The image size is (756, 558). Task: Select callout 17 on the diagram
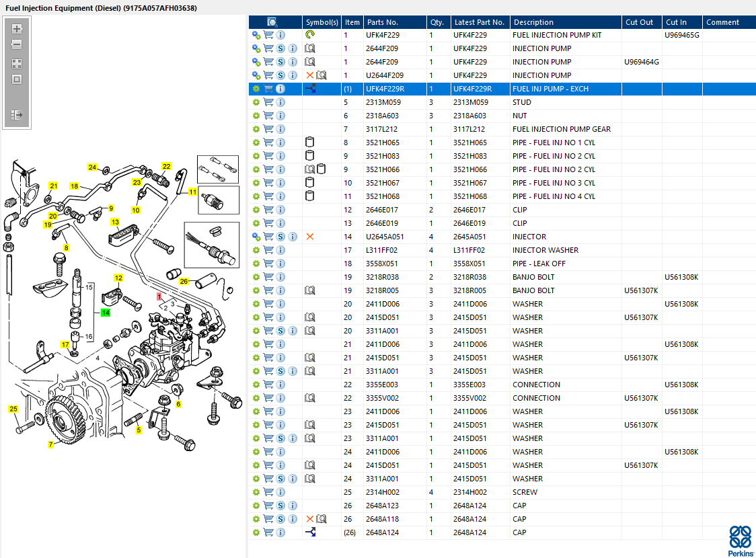[x=65, y=344]
